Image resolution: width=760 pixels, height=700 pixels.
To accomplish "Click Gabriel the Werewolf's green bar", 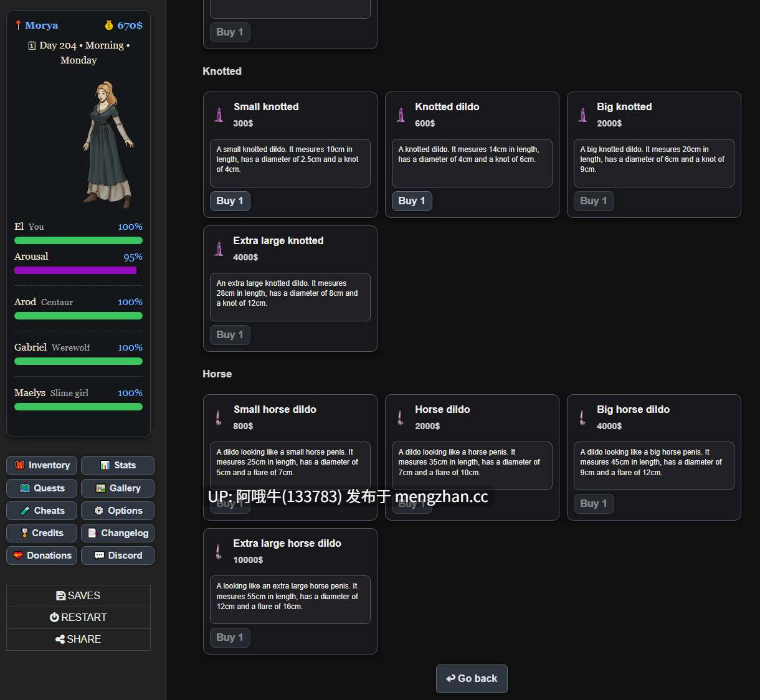I will (x=78, y=361).
